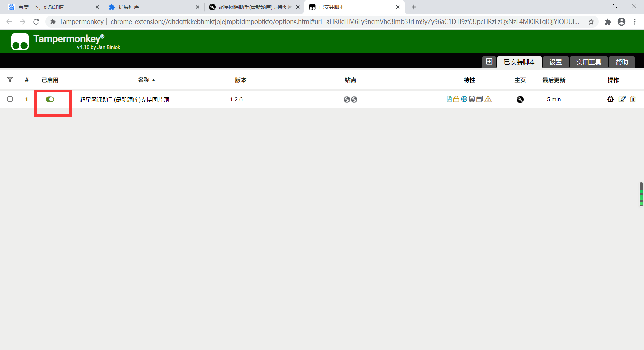This screenshot has width=644, height=350.
Task: Open the 实用工具 tab
Action: tap(589, 62)
